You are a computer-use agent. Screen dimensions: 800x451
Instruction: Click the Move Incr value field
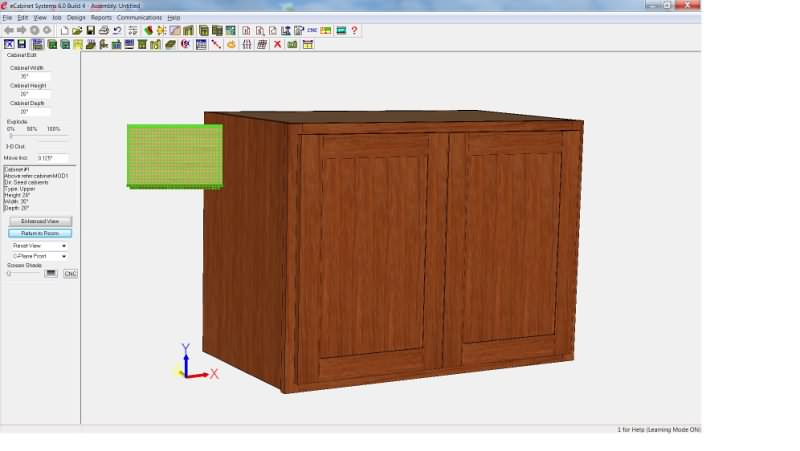(x=52, y=158)
